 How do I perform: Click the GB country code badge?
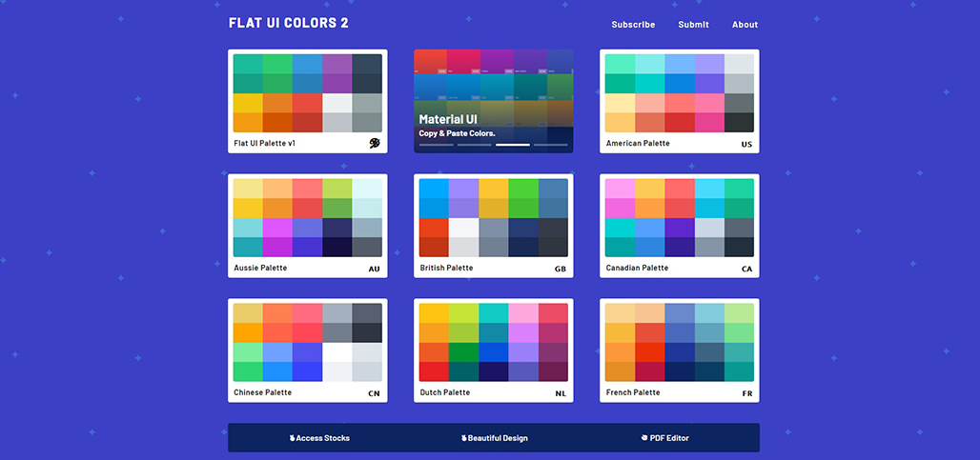tap(560, 270)
